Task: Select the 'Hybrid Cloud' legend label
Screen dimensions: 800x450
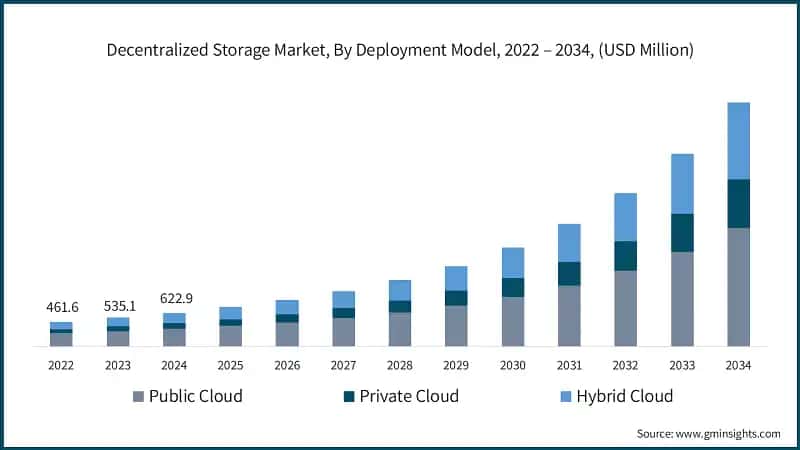Action: click(625, 396)
